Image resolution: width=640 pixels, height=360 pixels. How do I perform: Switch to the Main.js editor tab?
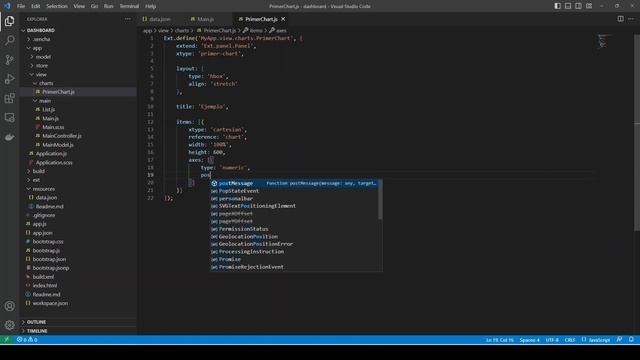coord(205,19)
